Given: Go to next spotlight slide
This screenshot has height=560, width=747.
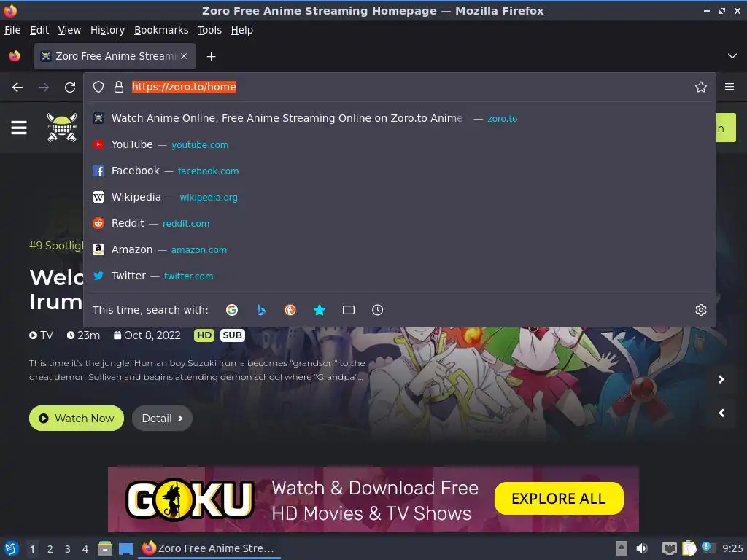Looking at the screenshot, I should pos(721,379).
